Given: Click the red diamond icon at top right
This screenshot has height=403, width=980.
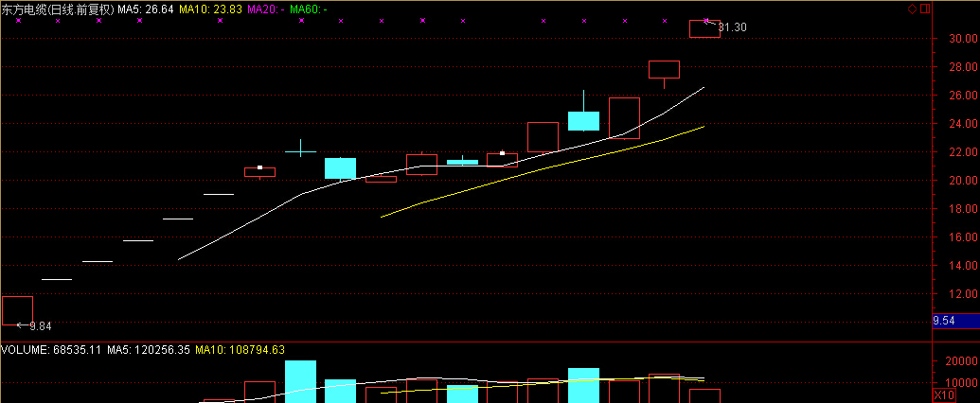Looking at the screenshot, I should coord(912,9).
